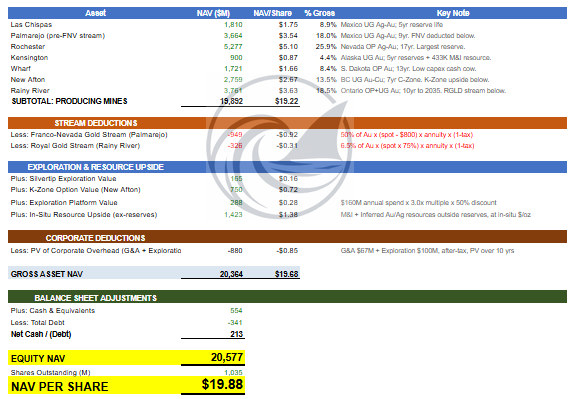
Task: Select the Palmarejo % Gross value 18.0%
Action: pos(326,35)
